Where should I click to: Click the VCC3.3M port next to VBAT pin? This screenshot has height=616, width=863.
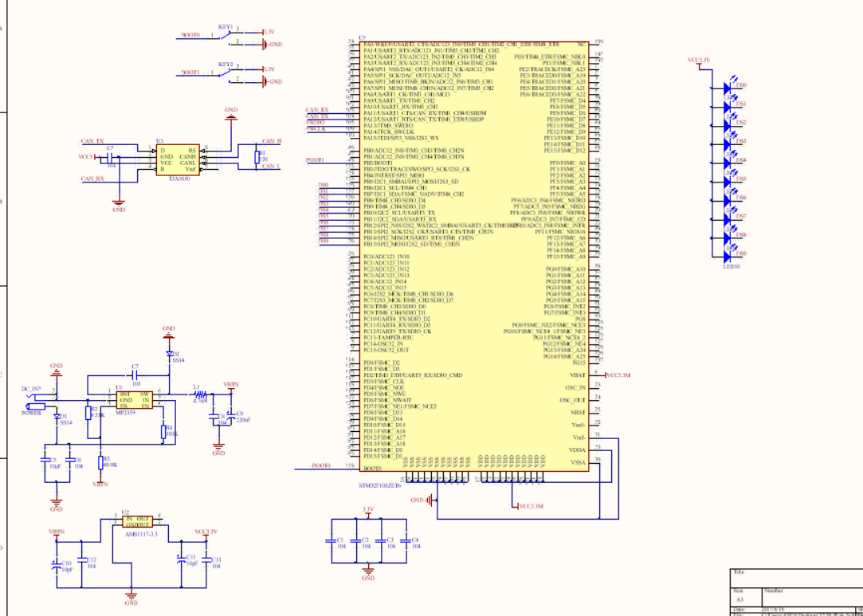(x=615, y=375)
